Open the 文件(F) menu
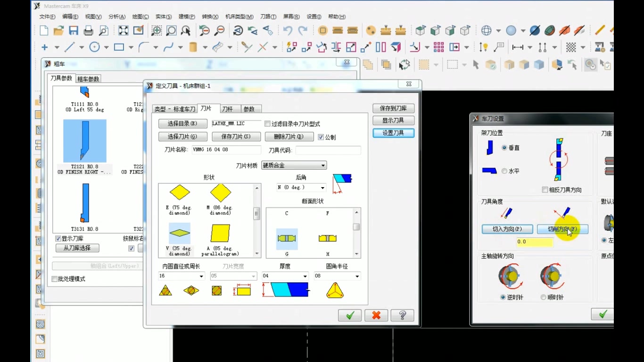This screenshot has height=362, width=644. coord(47,16)
